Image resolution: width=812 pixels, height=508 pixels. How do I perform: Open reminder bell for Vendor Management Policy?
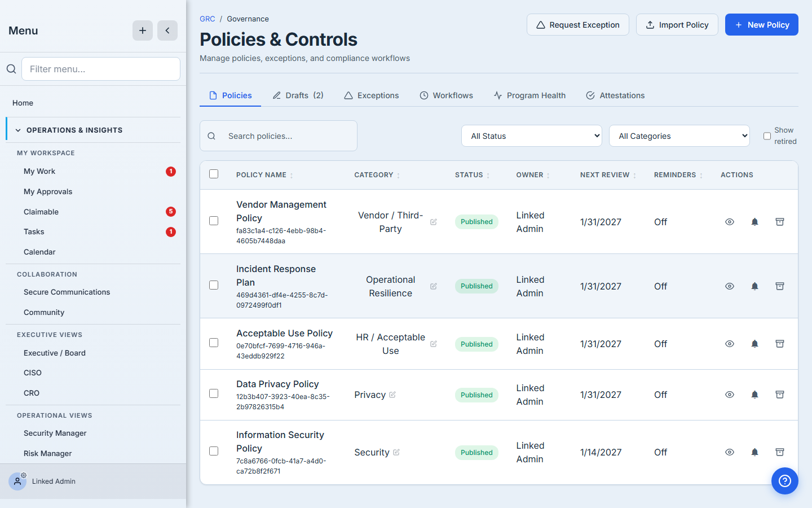754,222
